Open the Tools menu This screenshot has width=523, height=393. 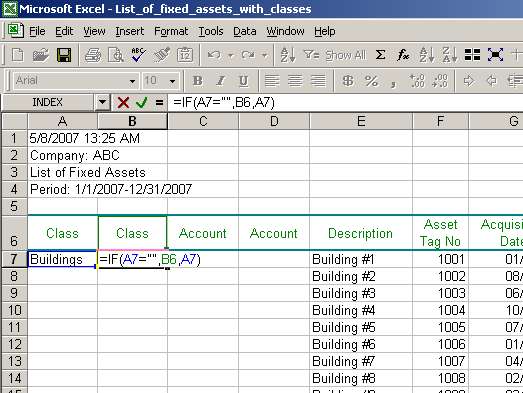pyautogui.click(x=211, y=31)
